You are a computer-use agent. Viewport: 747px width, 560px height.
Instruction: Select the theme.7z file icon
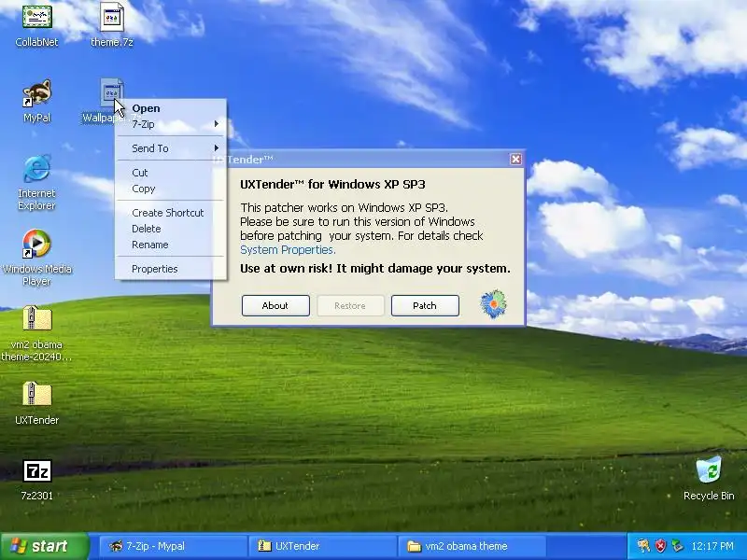(112, 17)
